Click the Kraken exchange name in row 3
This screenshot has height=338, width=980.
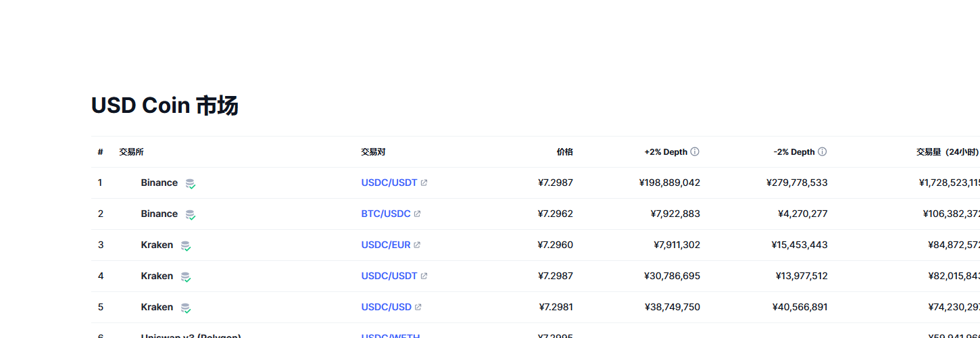click(157, 245)
